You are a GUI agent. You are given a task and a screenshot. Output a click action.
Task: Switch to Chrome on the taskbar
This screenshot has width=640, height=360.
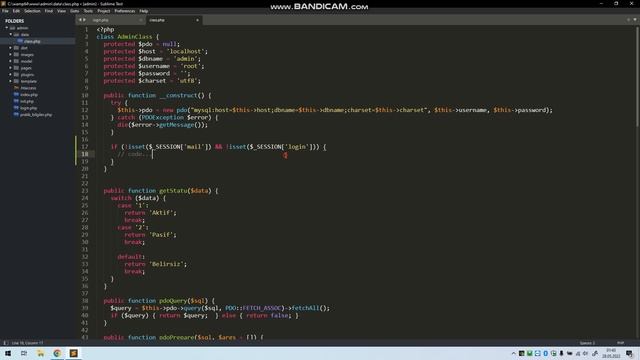(x=57, y=353)
